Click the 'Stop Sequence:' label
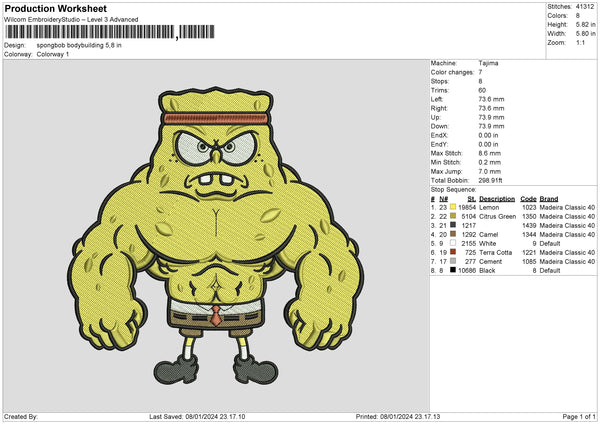Viewport: 600px width, 424px height. click(x=453, y=189)
